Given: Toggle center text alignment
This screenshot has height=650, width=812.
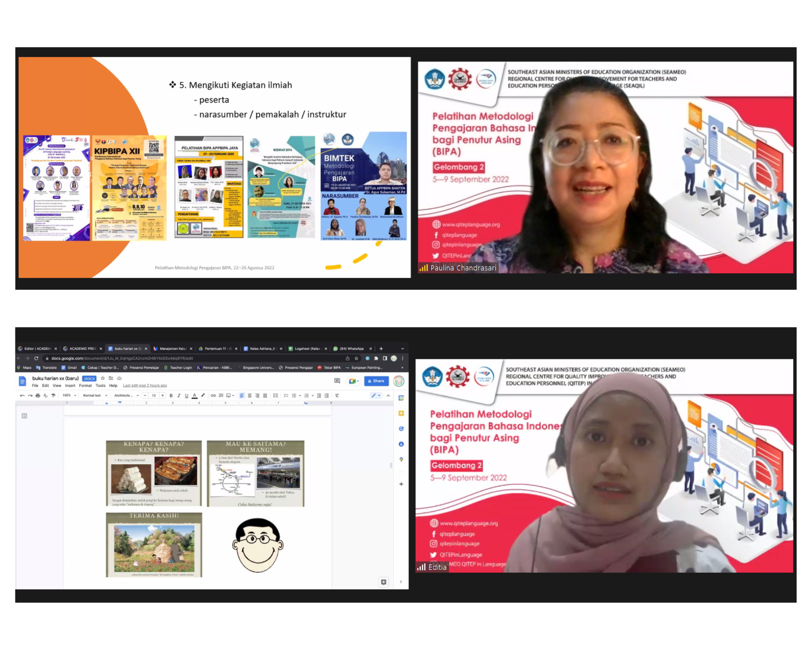Looking at the screenshot, I should [x=250, y=395].
